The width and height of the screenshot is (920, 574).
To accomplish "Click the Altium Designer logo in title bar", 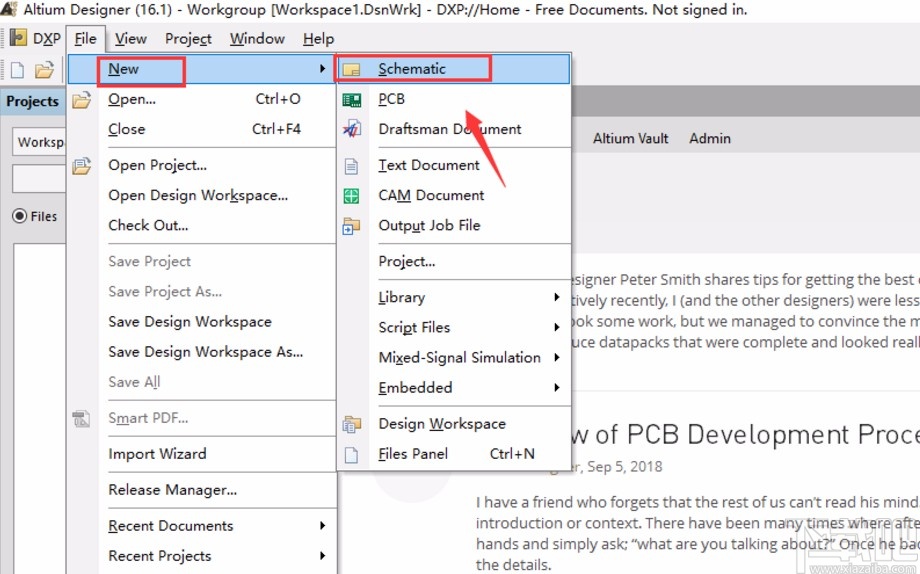I will tap(9, 9).
